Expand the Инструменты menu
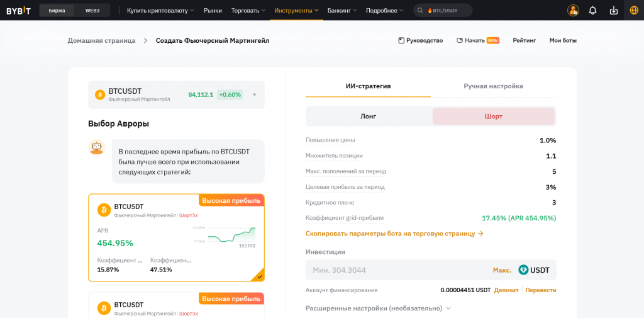644x318 pixels. click(x=297, y=10)
